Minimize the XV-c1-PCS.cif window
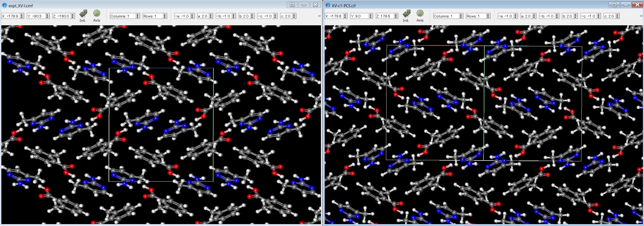Image resolution: width=644 pixels, height=226 pixels. click(x=626, y=5)
